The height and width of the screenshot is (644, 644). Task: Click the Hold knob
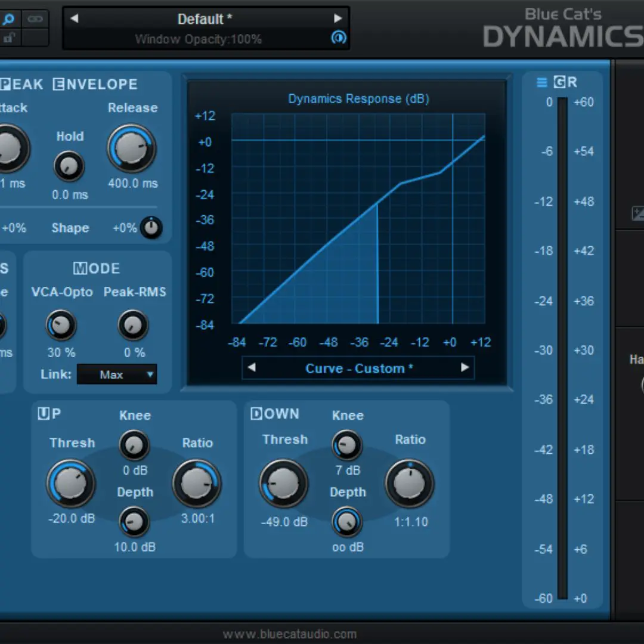click(69, 166)
